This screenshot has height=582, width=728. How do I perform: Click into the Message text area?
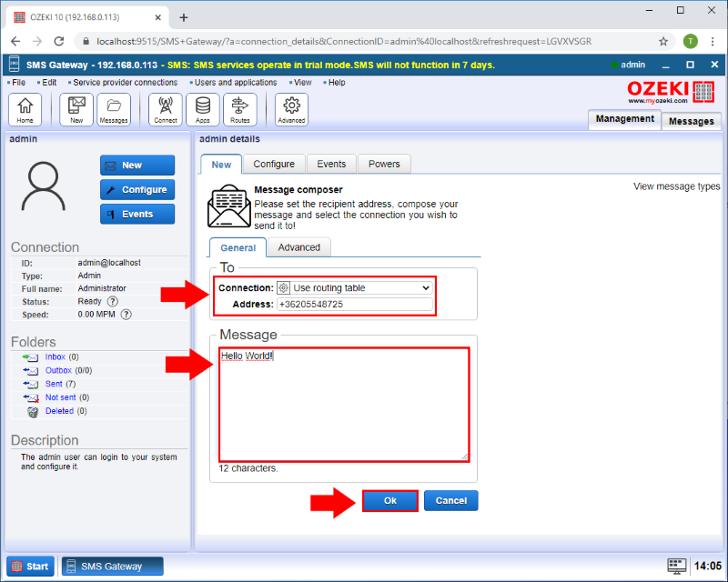coord(344,405)
